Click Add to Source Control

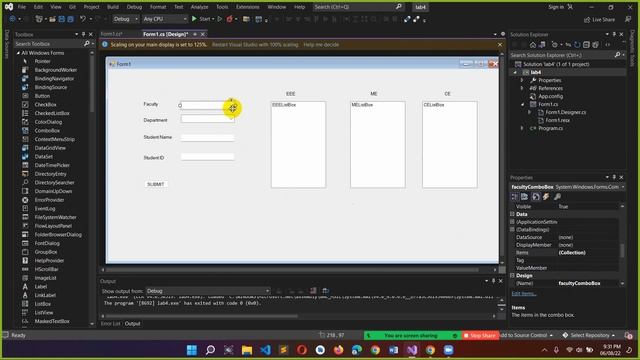click(527, 335)
